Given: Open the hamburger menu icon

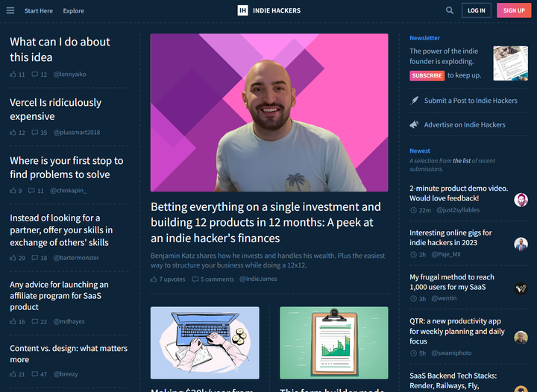Looking at the screenshot, I should (10, 10).
